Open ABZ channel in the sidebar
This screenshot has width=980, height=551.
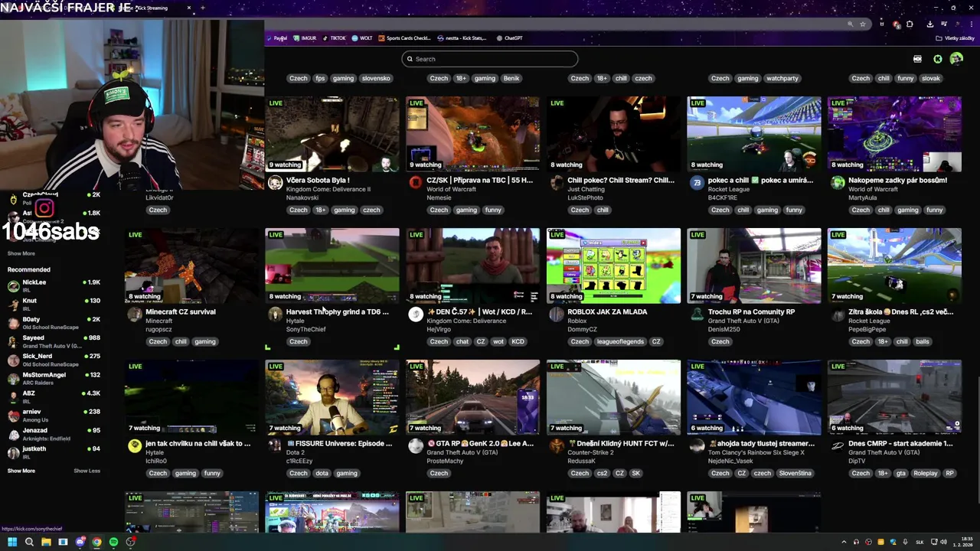click(54, 396)
